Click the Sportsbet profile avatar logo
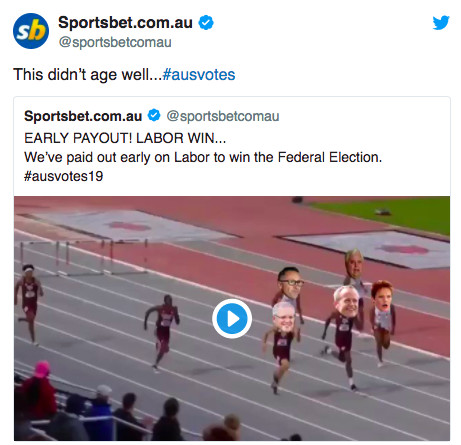The image size is (461, 445). (x=31, y=31)
